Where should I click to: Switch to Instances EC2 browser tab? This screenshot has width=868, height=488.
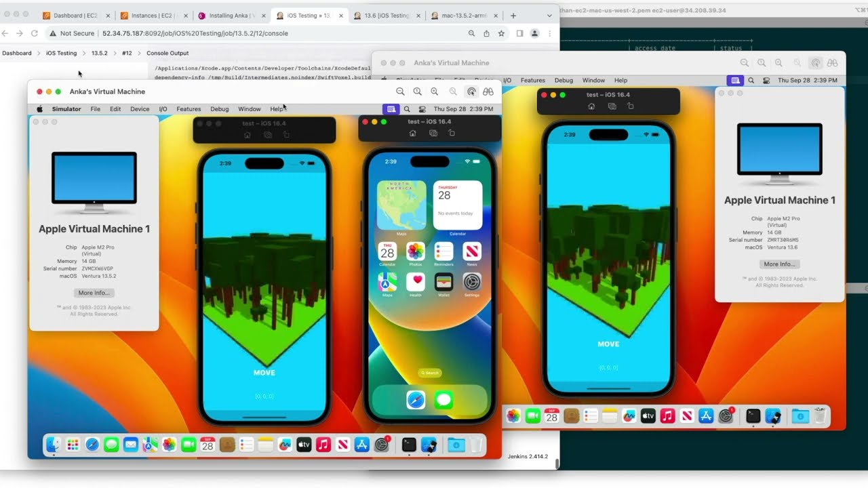[153, 16]
